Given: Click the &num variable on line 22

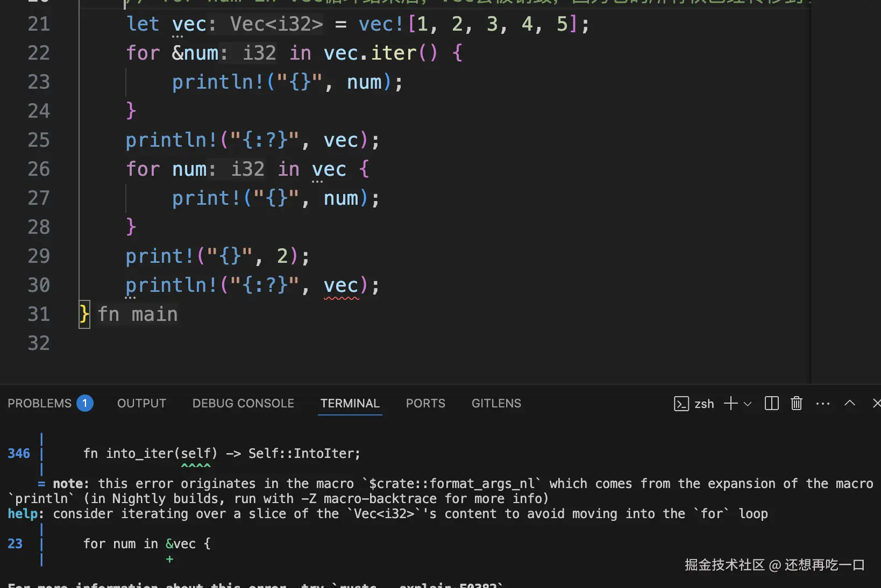Looking at the screenshot, I should 195,53.
